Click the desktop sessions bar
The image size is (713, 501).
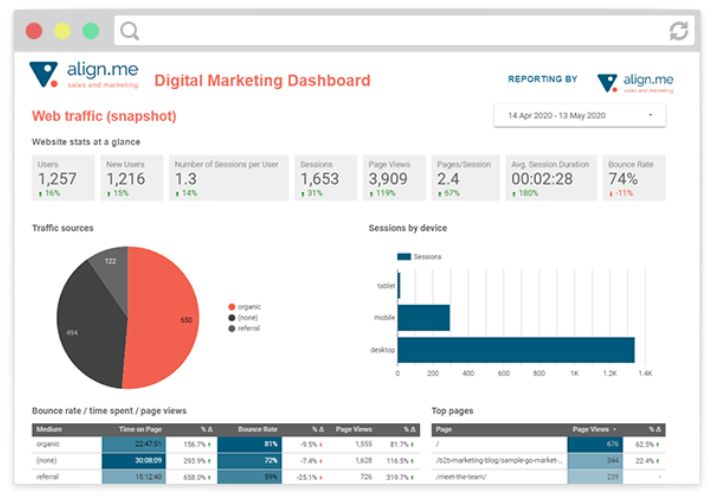coord(517,349)
